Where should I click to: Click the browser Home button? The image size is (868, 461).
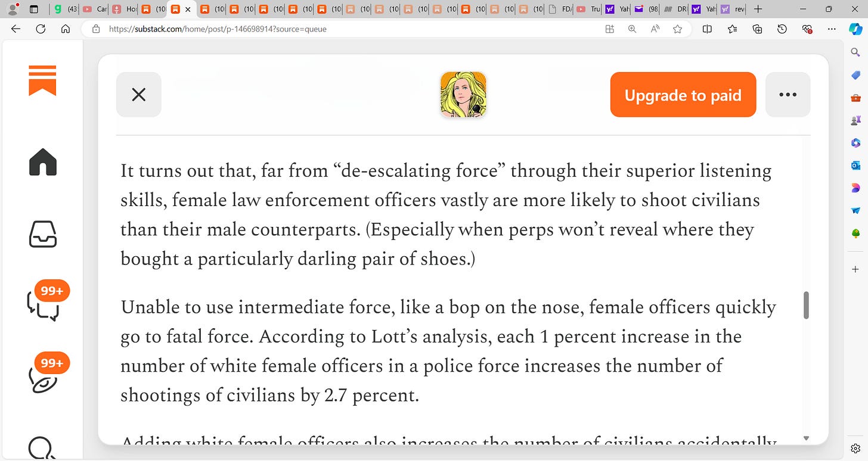[x=66, y=29]
